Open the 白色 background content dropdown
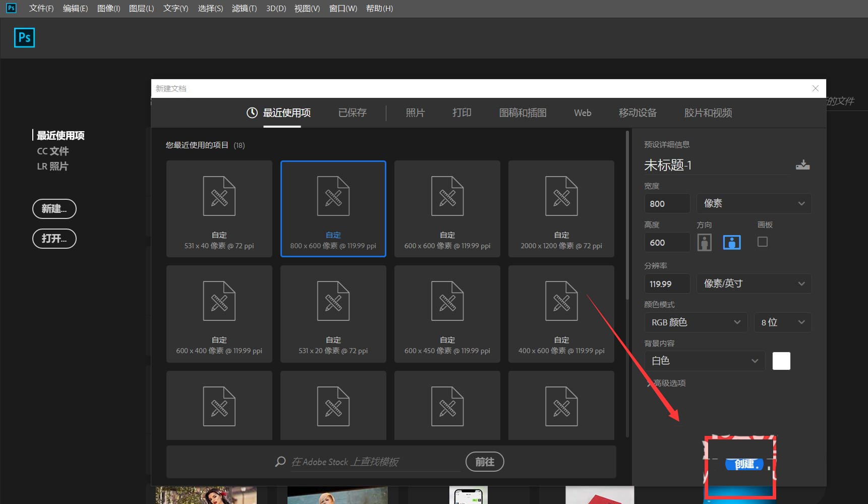Image resolution: width=868 pixels, height=504 pixels. pyautogui.click(x=705, y=361)
